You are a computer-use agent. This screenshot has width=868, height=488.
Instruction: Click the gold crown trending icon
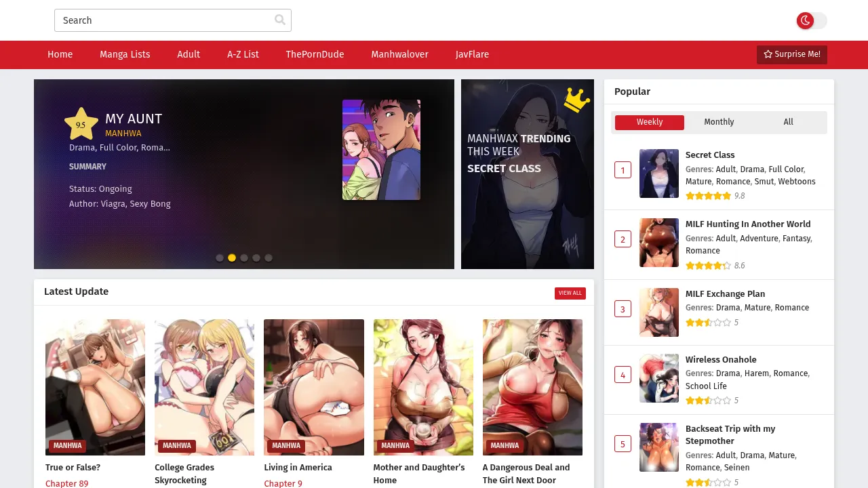576,100
